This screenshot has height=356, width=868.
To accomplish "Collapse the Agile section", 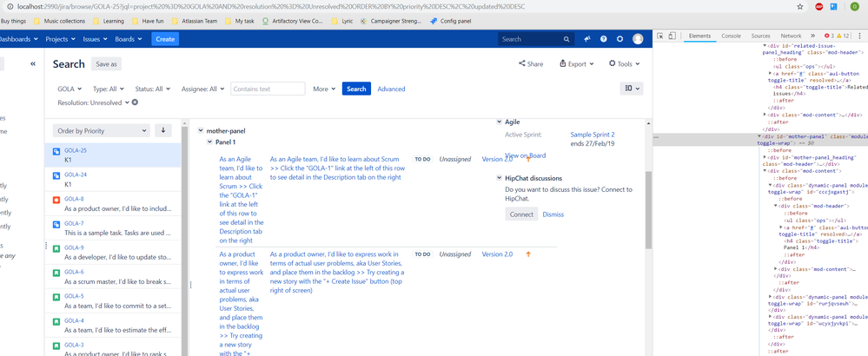I will 500,122.
